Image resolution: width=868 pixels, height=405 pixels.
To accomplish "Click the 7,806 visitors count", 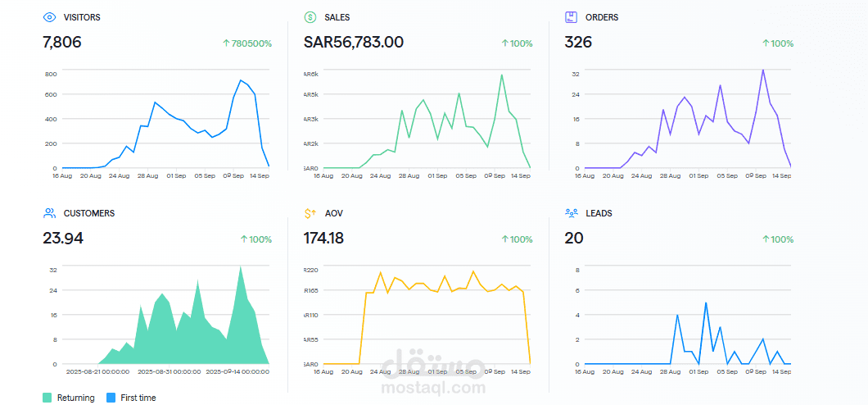I will (x=62, y=43).
